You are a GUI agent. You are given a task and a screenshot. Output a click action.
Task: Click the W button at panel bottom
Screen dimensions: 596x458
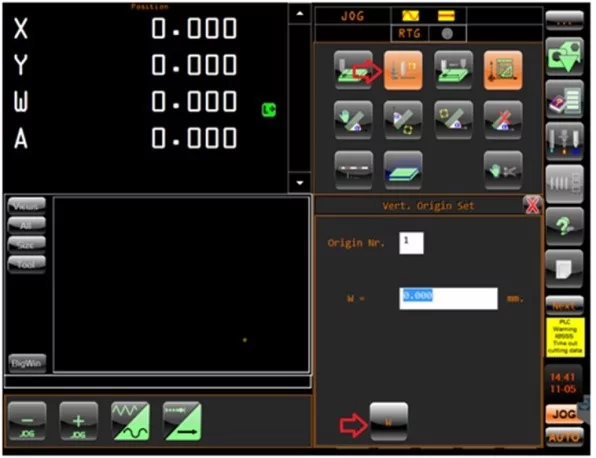(388, 422)
